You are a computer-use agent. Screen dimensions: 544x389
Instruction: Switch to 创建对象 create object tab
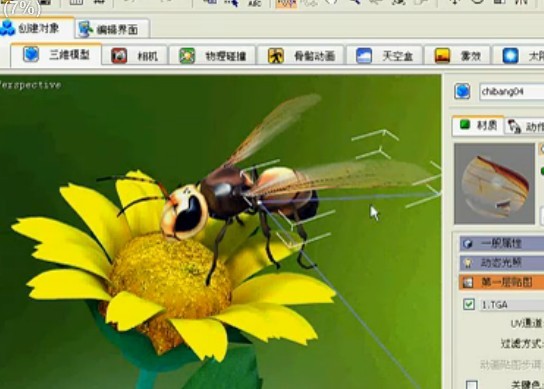(37, 28)
